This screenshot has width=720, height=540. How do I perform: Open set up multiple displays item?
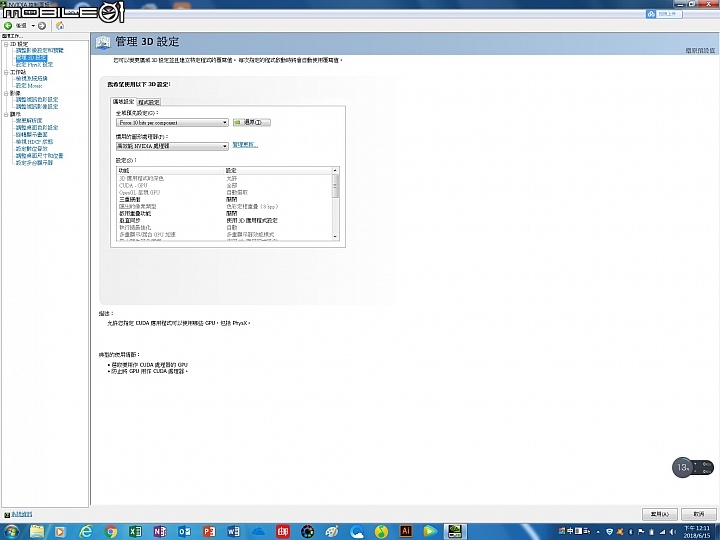coord(34,163)
